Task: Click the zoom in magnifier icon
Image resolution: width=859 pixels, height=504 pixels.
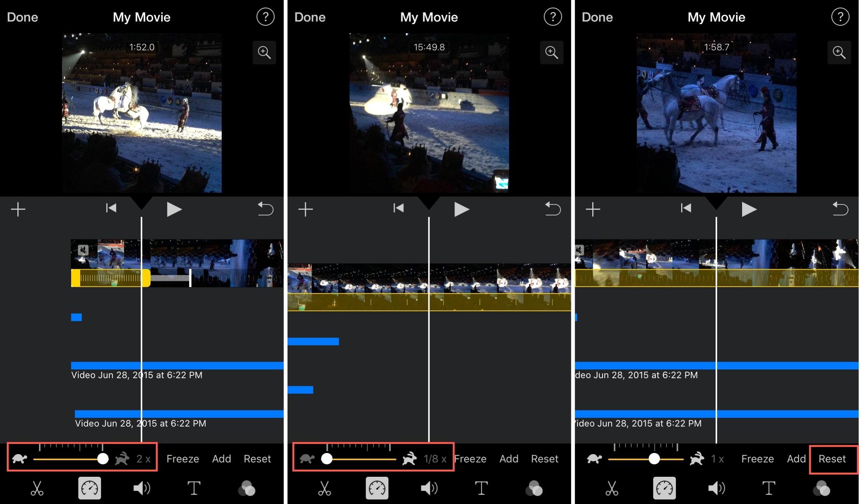Action: pos(265,52)
